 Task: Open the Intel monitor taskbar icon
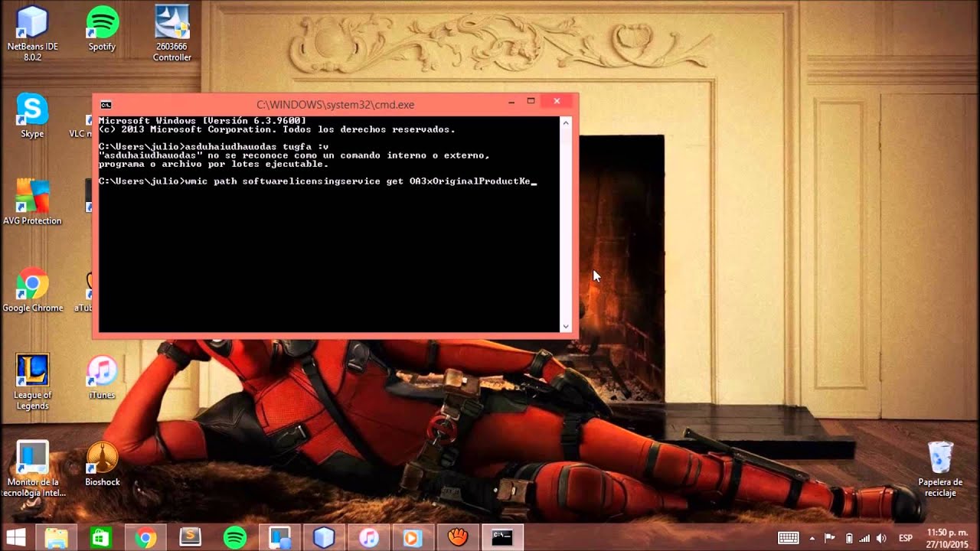coord(279,538)
